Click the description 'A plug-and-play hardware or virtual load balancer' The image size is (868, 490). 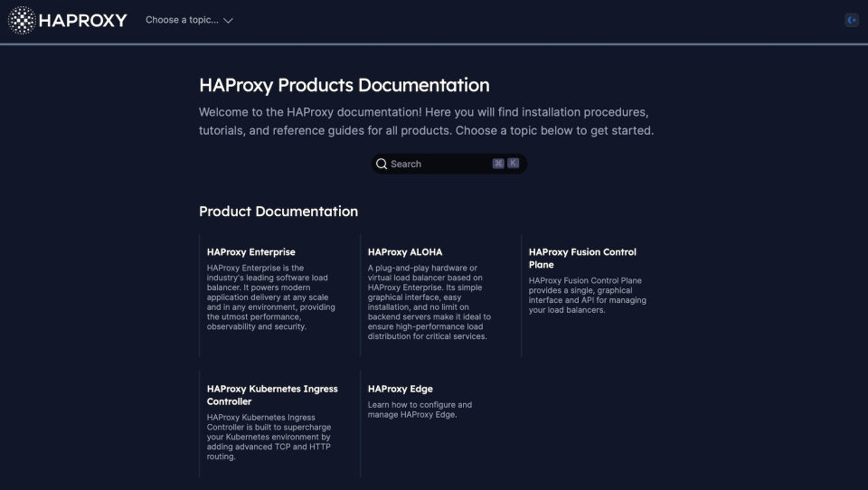tap(429, 302)
